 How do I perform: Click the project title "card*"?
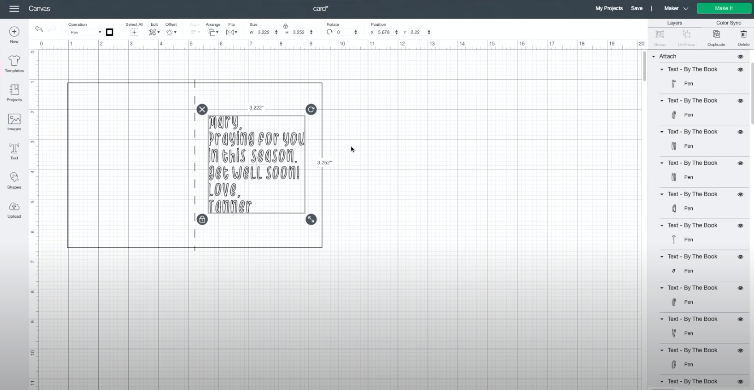pyautogui.click(x=321, y=9)
